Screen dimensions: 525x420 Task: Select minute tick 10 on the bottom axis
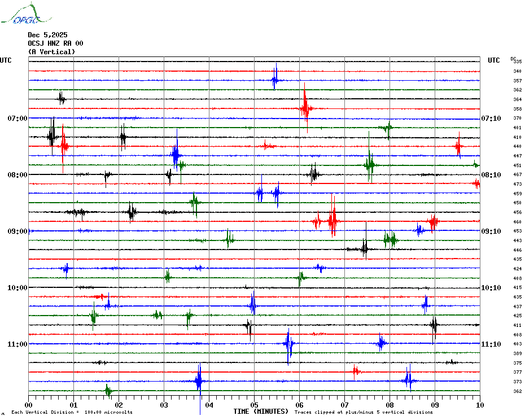(x=479, y=405)
